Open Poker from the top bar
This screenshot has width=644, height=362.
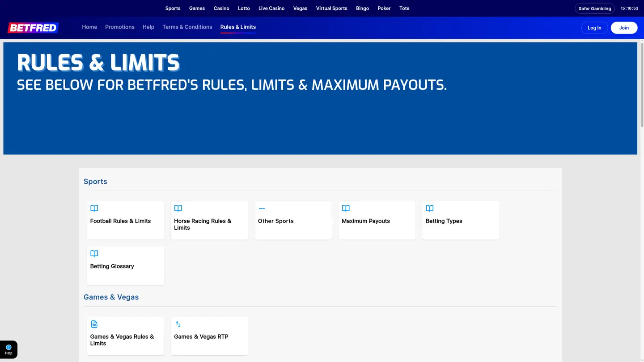point(384,8)
